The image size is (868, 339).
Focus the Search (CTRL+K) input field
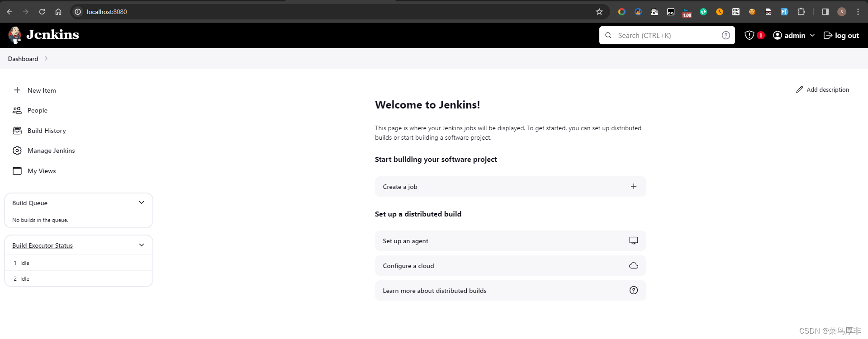tap(667, 35)
